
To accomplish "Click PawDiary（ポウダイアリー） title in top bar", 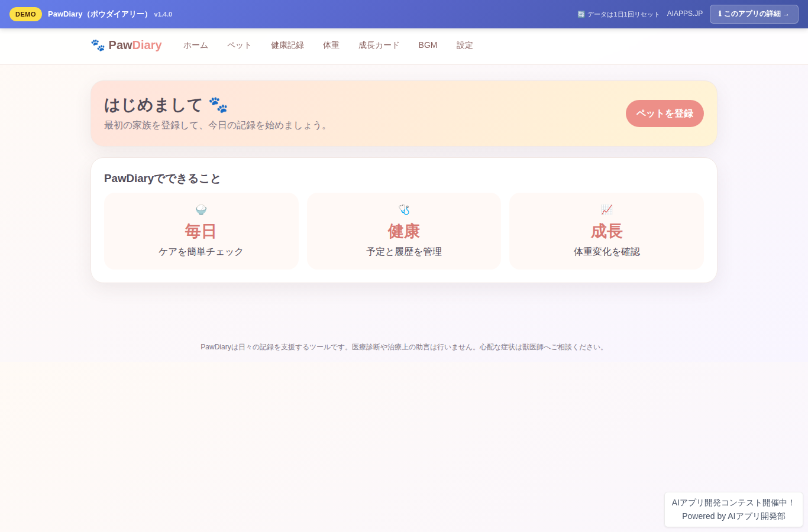I will coord(99,14).
